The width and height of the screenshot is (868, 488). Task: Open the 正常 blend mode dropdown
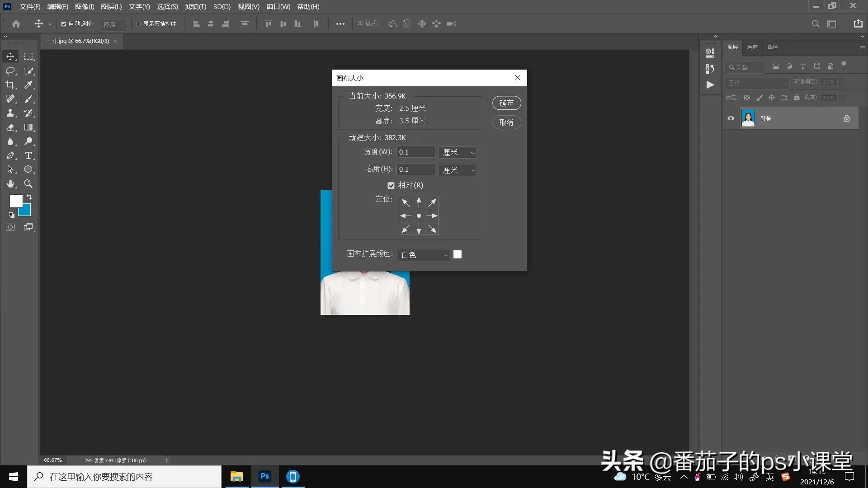click(757, 83)
